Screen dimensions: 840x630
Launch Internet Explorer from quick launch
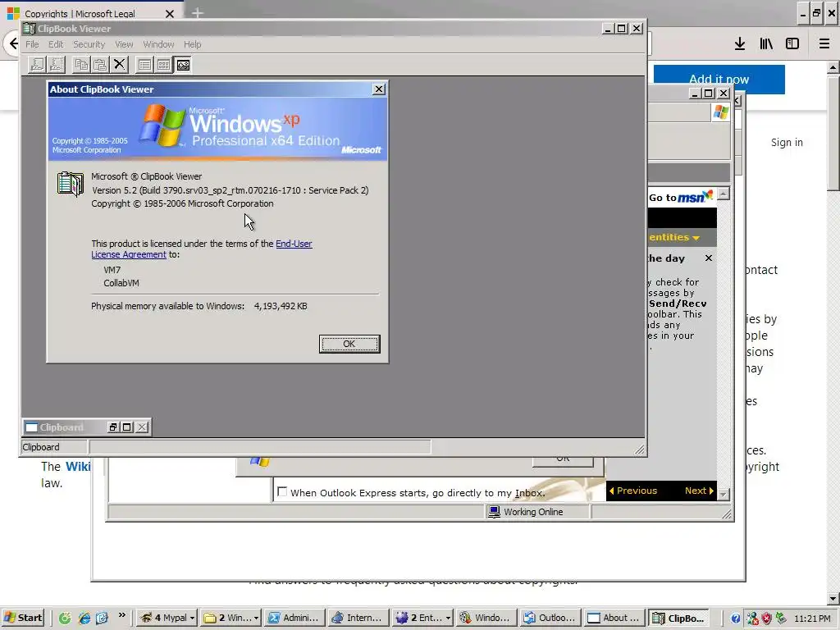coord(84,618)
